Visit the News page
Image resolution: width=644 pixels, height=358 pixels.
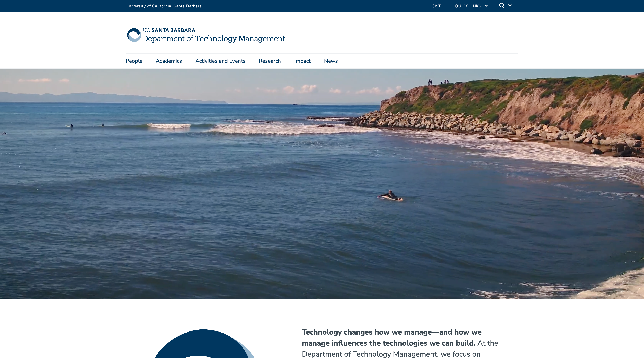click(x=331, y=61)
